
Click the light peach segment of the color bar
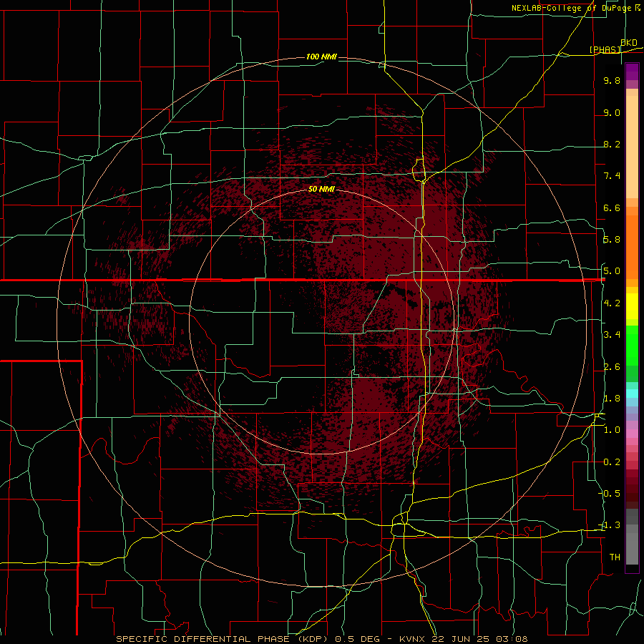point(632,147)
